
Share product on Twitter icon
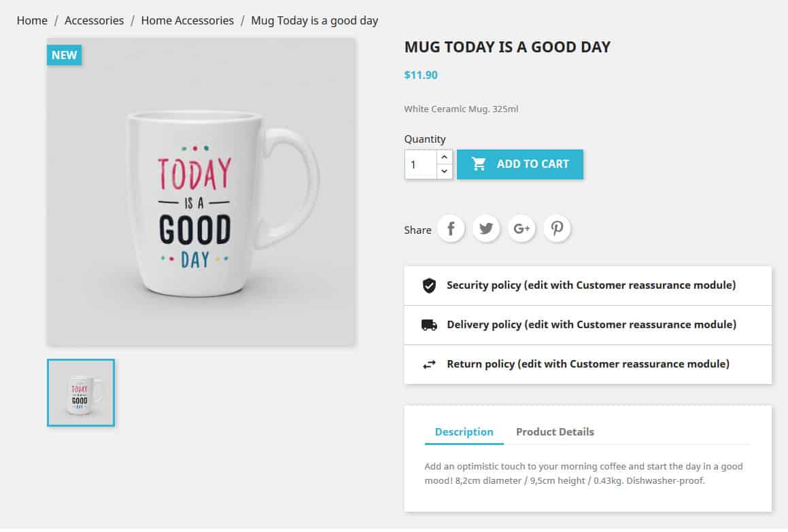[x=486, y=229]
